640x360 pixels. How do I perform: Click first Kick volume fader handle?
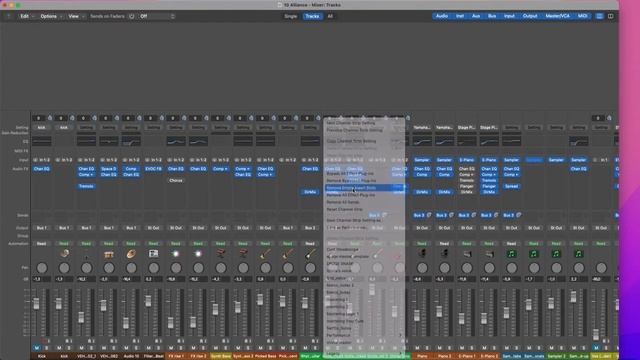click(x=36, y=304)
